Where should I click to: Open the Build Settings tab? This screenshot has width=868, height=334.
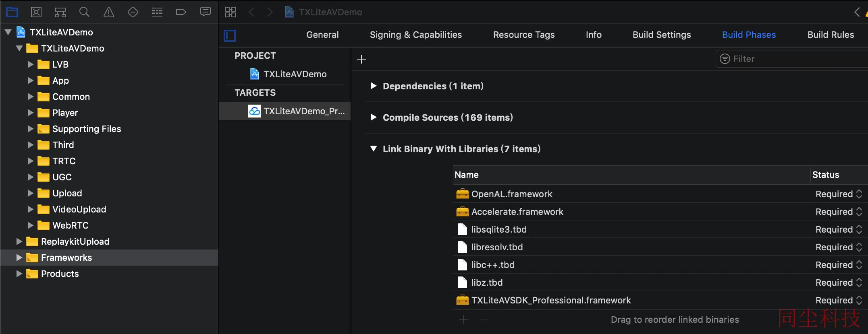662,35
